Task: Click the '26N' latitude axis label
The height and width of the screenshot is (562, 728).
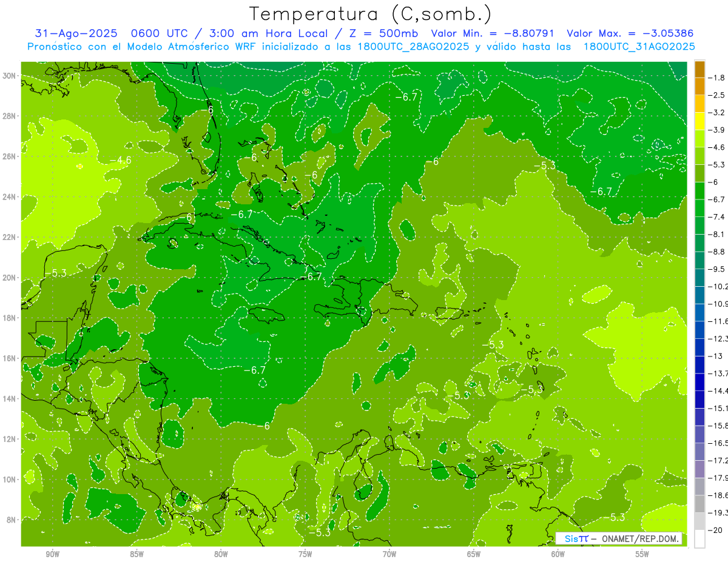Action: pyautogui.click(x=8, y=156)
